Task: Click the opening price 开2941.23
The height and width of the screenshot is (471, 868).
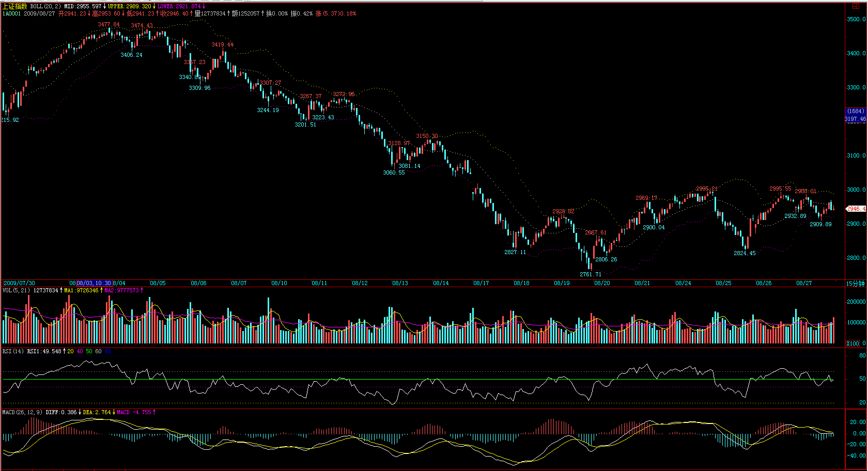Action: coord(72,13)
